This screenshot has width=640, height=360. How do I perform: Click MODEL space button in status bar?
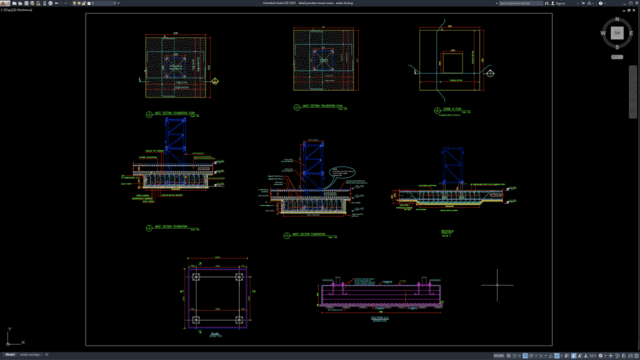[x=499, y=356]
